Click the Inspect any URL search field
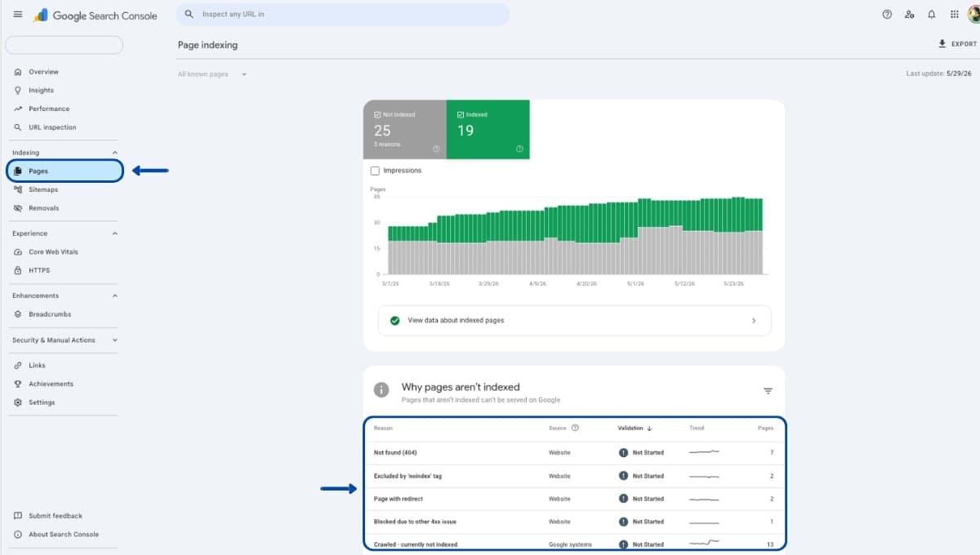 click(343, 15)
